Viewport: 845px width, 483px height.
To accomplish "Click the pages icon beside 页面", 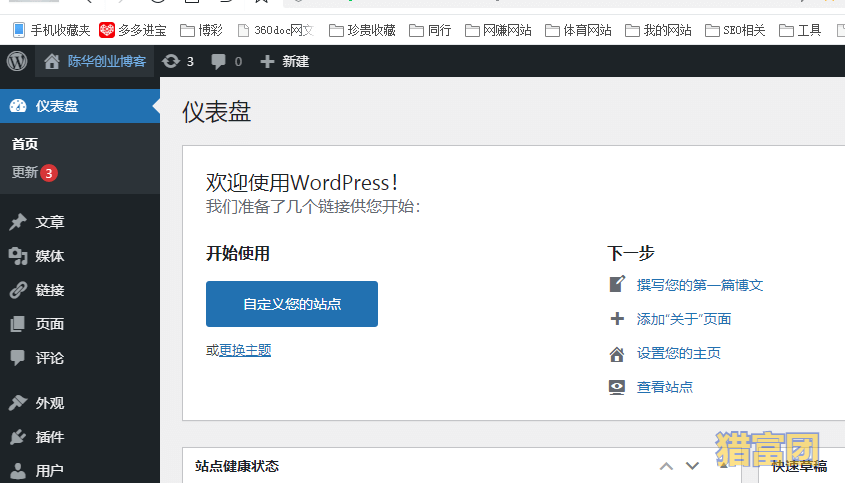I will (x=18, y=324).
